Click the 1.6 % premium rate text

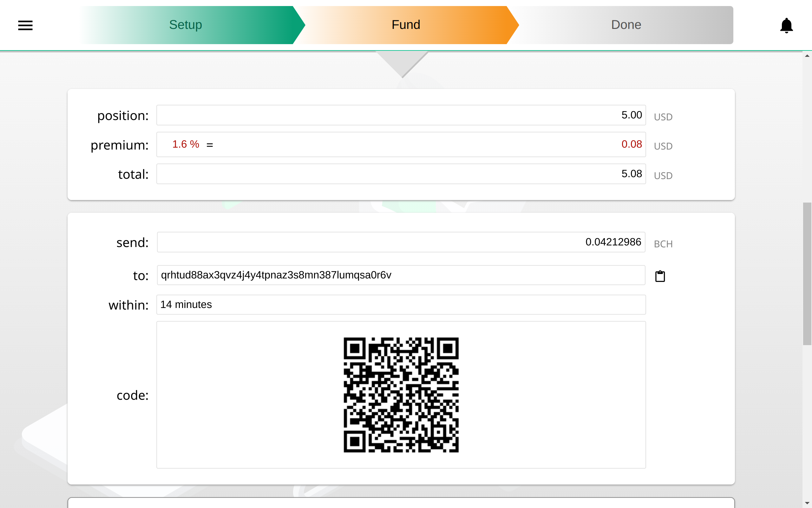pos(186,144)
